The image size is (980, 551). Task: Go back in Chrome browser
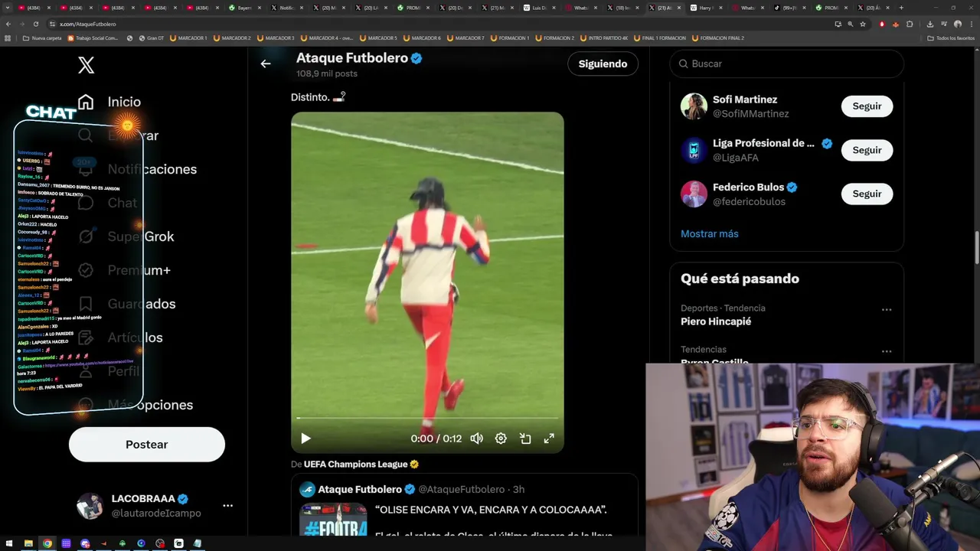(x=8, y=24)
